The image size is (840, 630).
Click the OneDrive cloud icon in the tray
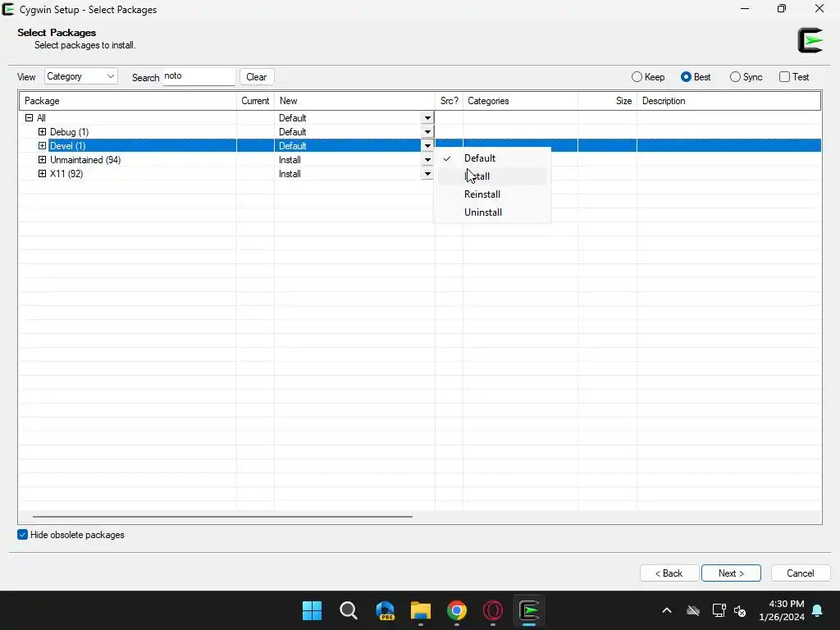[x=693, y=610]
